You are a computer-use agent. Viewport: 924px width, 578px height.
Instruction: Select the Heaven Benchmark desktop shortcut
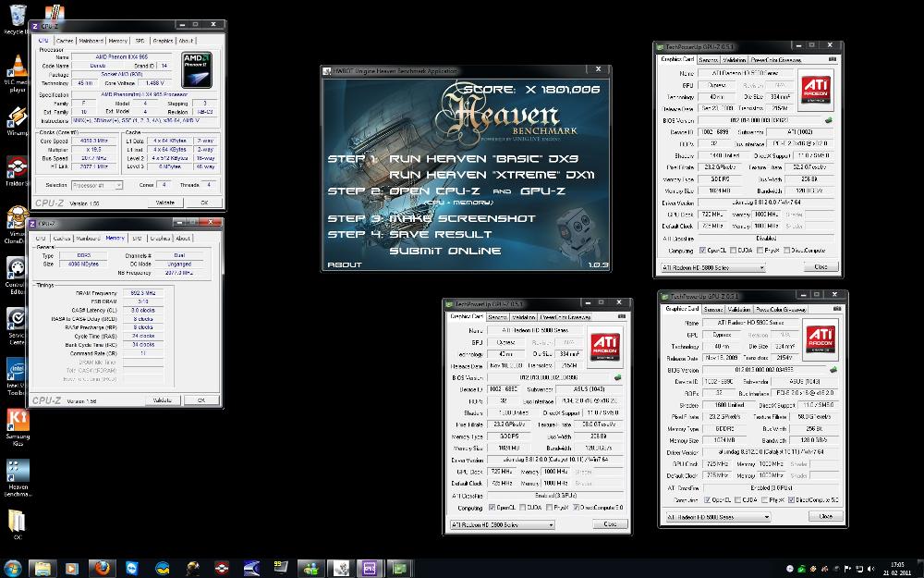coord(18,478)
